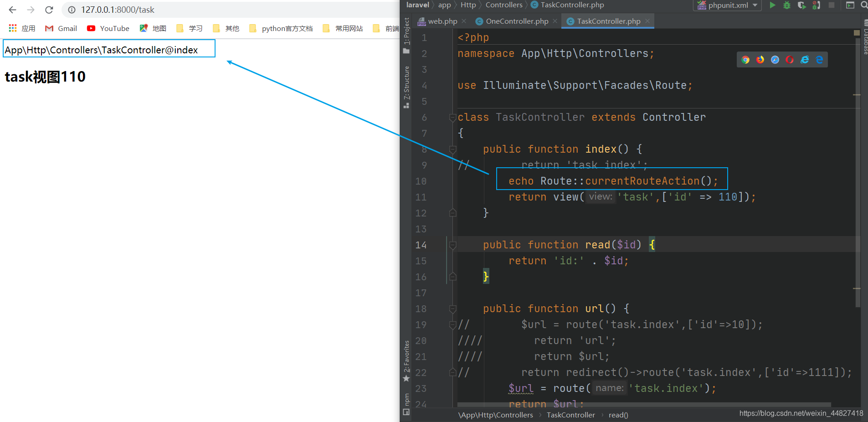Open page in Edge from editor popup
This screenshot has height=422, width=868.
[x=819, y=60]
